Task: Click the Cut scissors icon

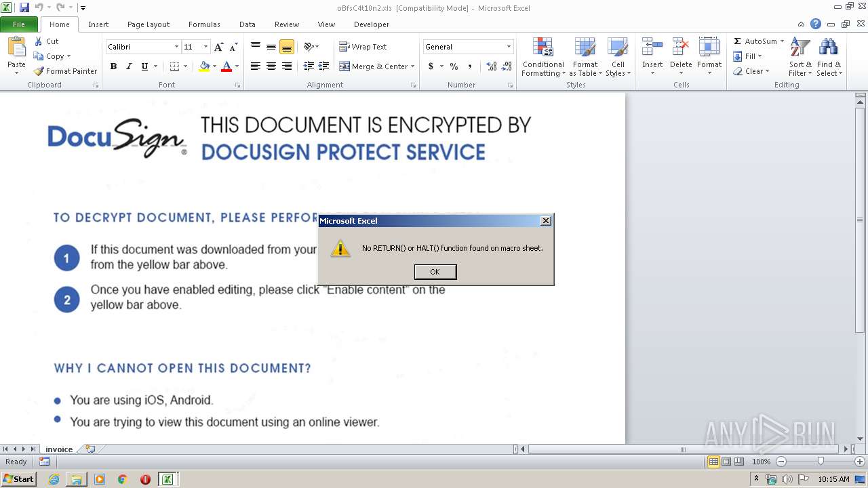Action: 39,41
